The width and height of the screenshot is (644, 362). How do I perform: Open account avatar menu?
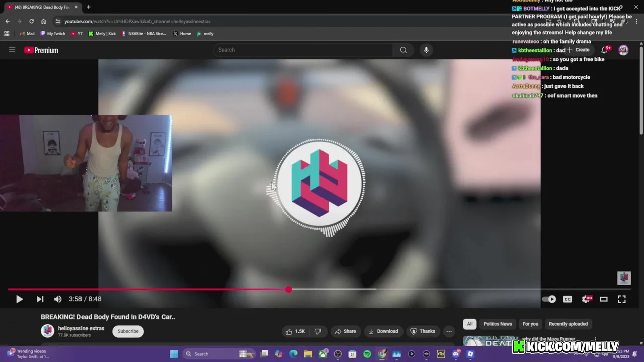tap(623, 50)
